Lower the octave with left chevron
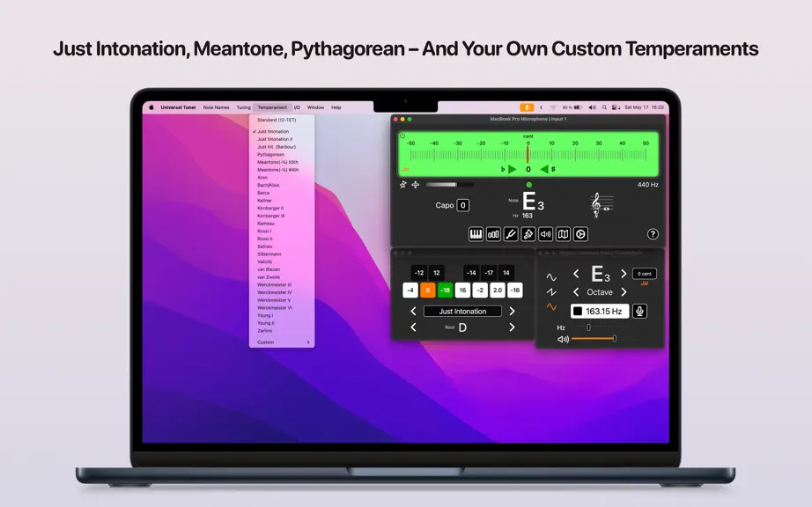This screenshot has width=812, height=507. (x=576, y=292)
